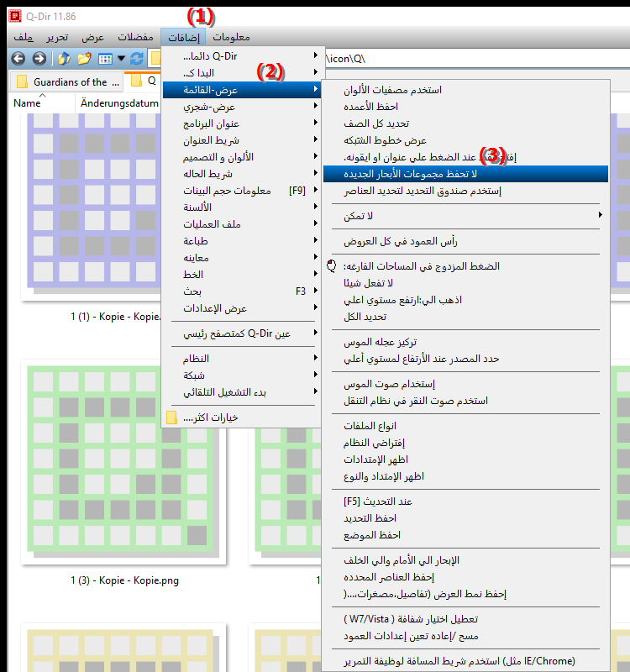Viewport: 630px width, 672px height.
Task: Select لا تفعل شيئا double-click option
Action: (x=465, y=283)
